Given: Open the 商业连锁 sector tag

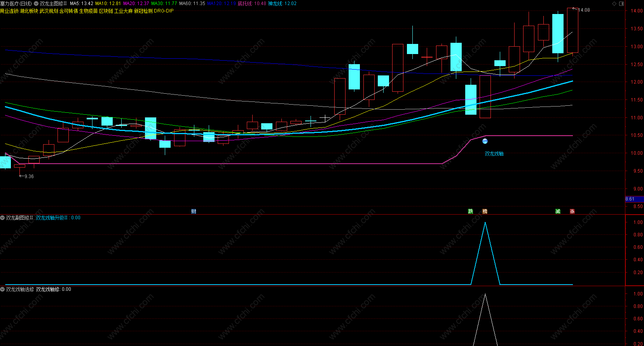Looking at the screenshot, I should (9, 11).
